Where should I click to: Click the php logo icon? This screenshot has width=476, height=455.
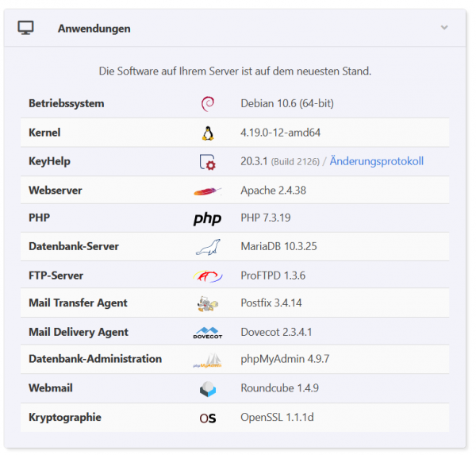208,218
